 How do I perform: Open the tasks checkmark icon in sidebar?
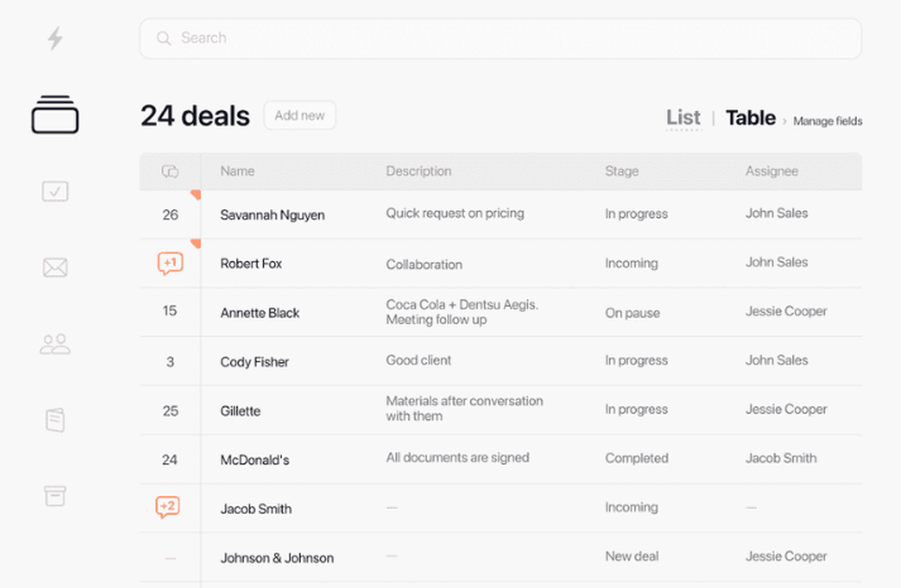point(55,191)
